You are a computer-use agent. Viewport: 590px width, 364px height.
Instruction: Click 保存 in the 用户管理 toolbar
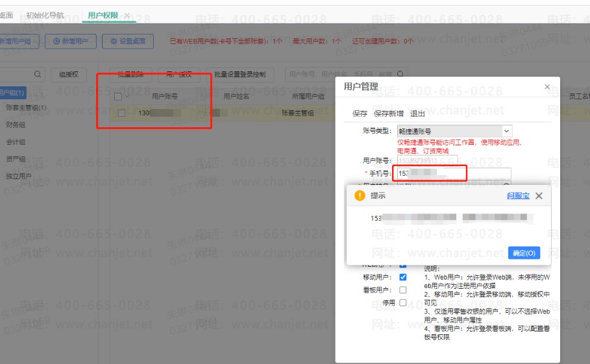coord(360,114)
